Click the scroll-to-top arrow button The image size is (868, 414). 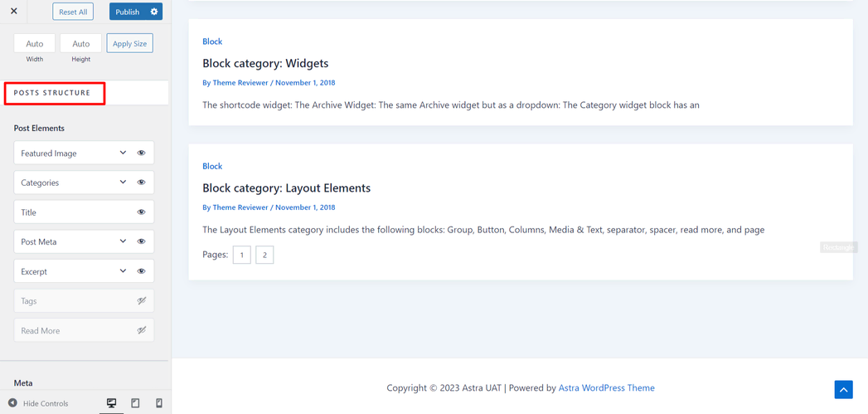pos(843,389)
